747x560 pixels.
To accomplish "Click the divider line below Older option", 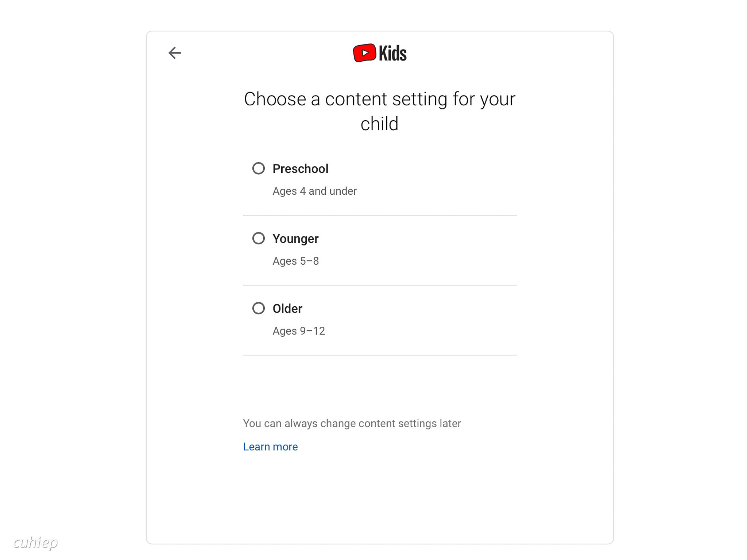I will pos(379,355).
